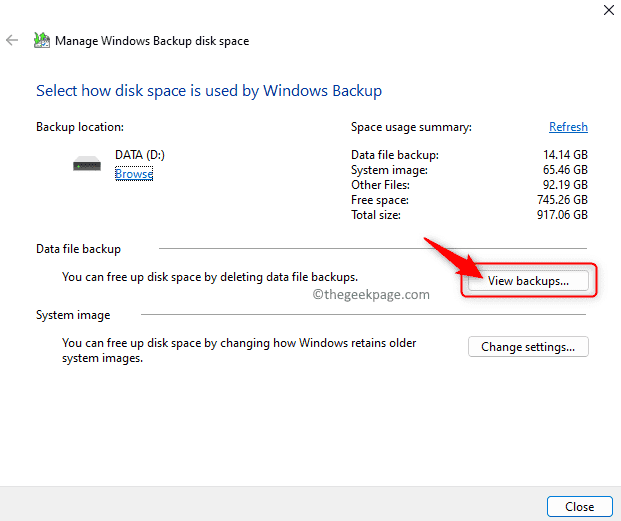Click the Windows Backup title icon

point(42,40)
